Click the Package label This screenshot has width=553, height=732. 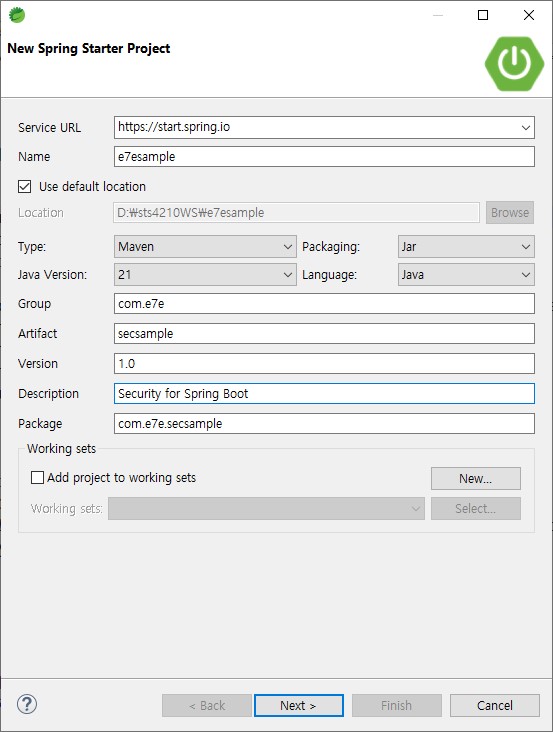coord(40,423)
